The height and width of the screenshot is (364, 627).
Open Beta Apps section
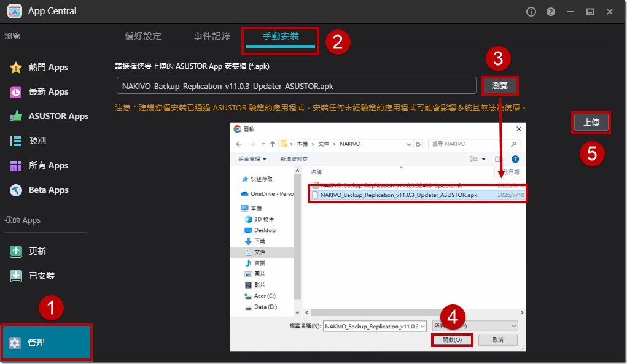pyautogui.click(x=39, y=190)
